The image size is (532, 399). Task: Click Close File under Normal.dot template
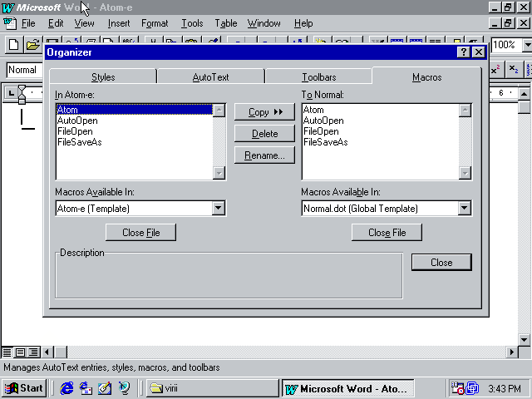tap(387, 233)
